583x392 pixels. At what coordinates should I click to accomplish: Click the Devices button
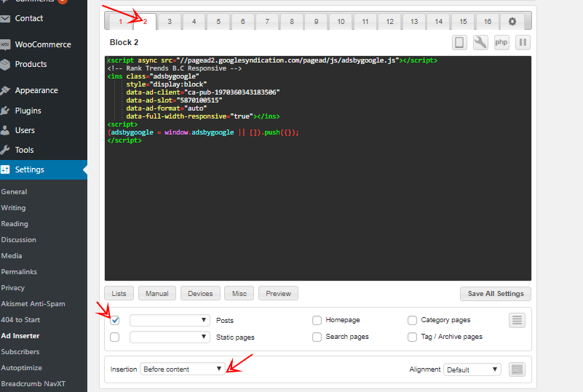(200, 294)
